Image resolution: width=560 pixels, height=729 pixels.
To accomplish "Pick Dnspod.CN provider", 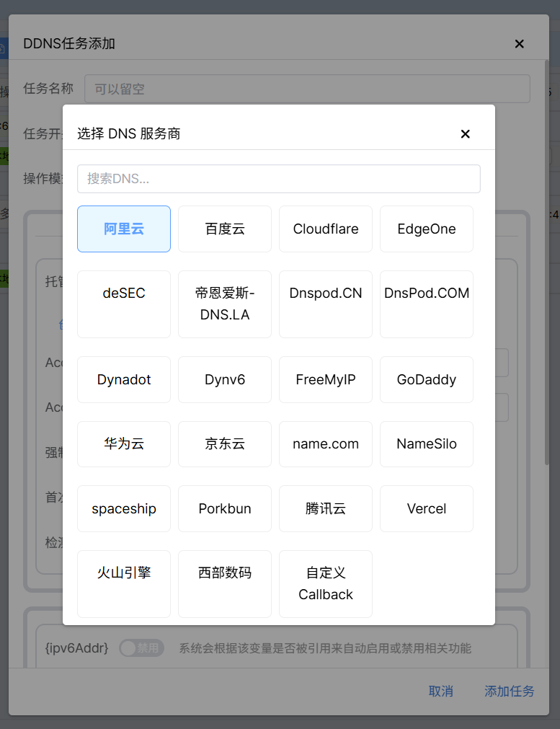I will tap(325, 304).
